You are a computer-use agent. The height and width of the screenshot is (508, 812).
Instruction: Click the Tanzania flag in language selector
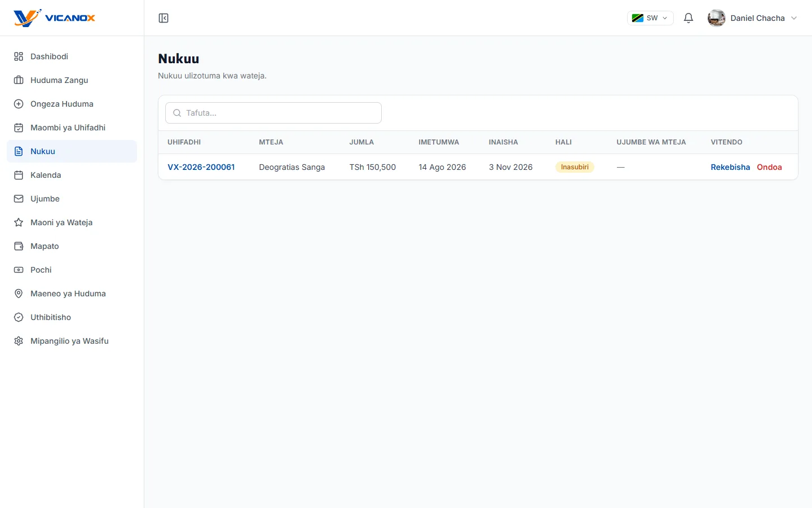(638, 18)
